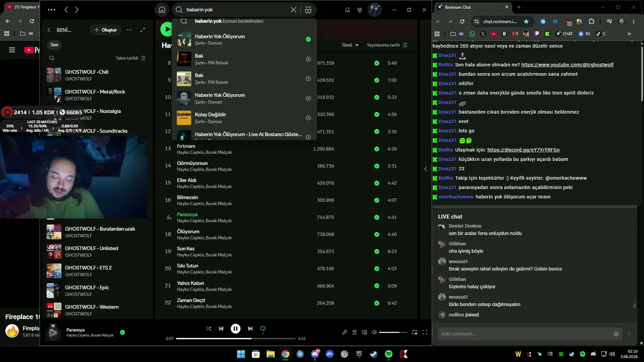
Task: Pause the playing song
Action: (235, 329)
